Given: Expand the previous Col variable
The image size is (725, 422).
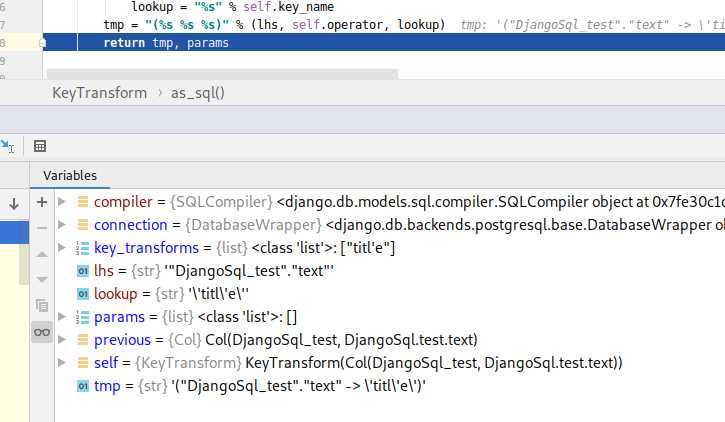Looking at the screenshot, I should [x=62, y=340].
